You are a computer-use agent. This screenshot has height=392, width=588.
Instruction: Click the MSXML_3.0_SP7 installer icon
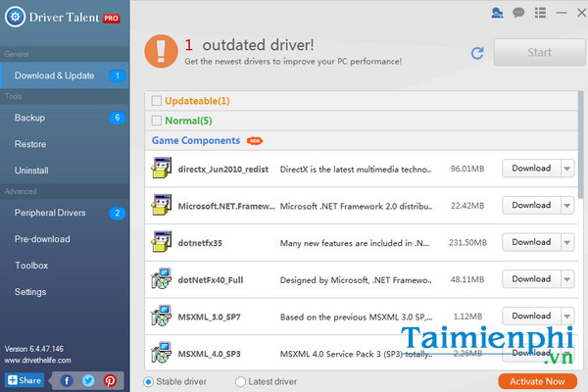[162, 316]
